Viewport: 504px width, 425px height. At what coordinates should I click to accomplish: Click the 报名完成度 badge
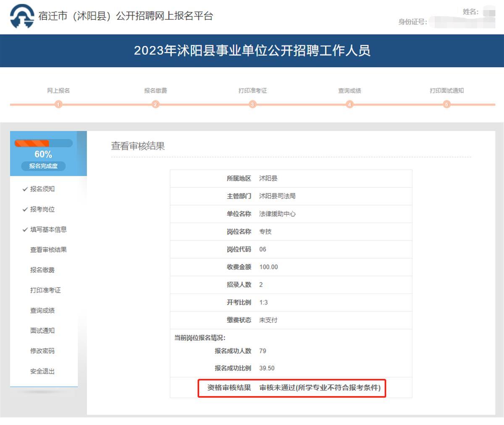click(x=43, y=166)
